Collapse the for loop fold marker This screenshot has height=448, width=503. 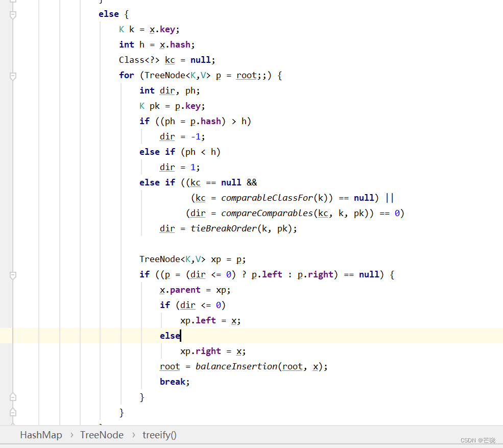pos(13,76)
